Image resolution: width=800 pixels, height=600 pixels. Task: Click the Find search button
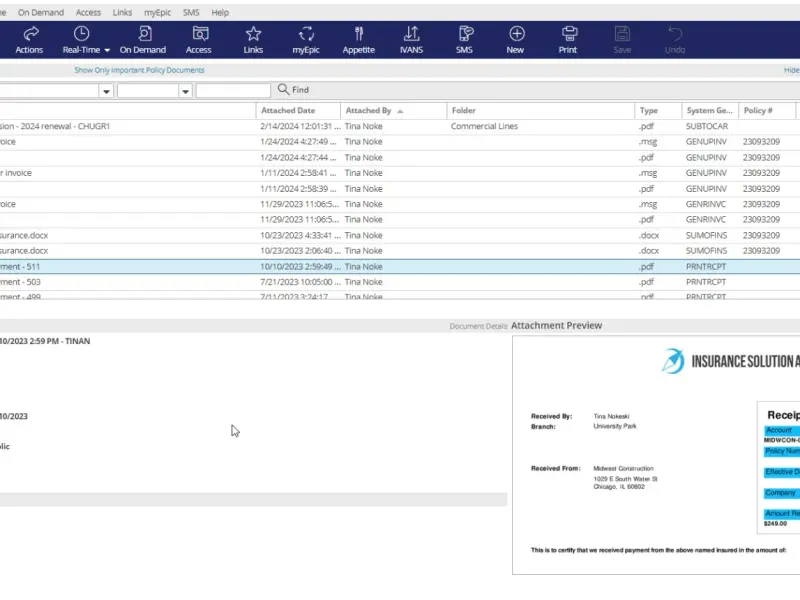(x=293, y=90)
